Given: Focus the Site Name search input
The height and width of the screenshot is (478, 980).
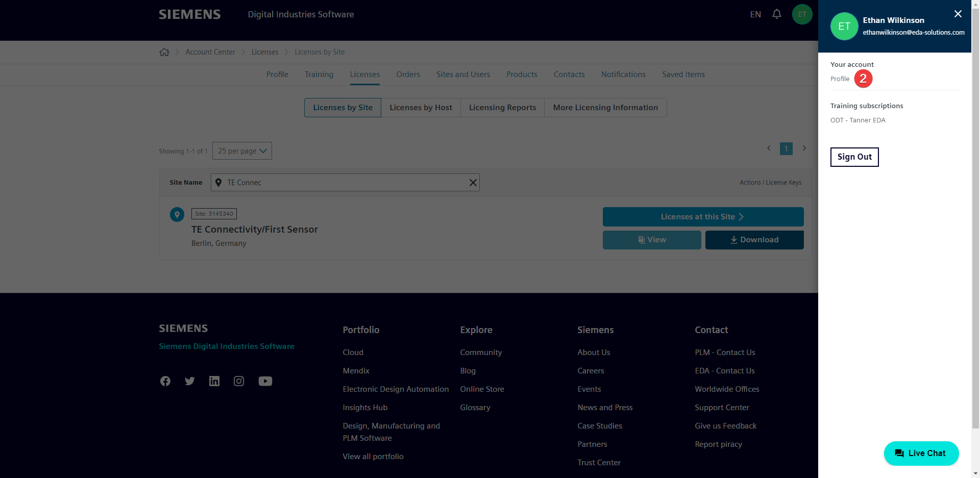Looking at the screenshot, I should [345, 183].
